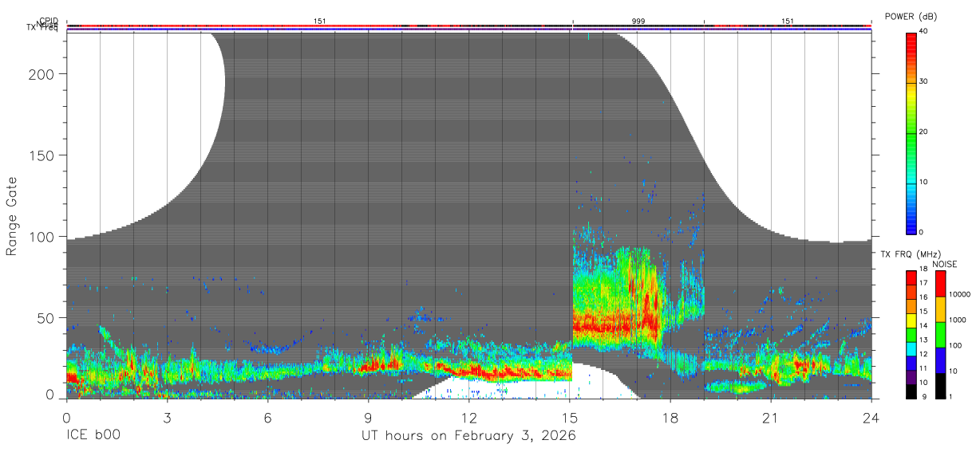Select the 14 MHz frequency tick label

tap(924, 326)
